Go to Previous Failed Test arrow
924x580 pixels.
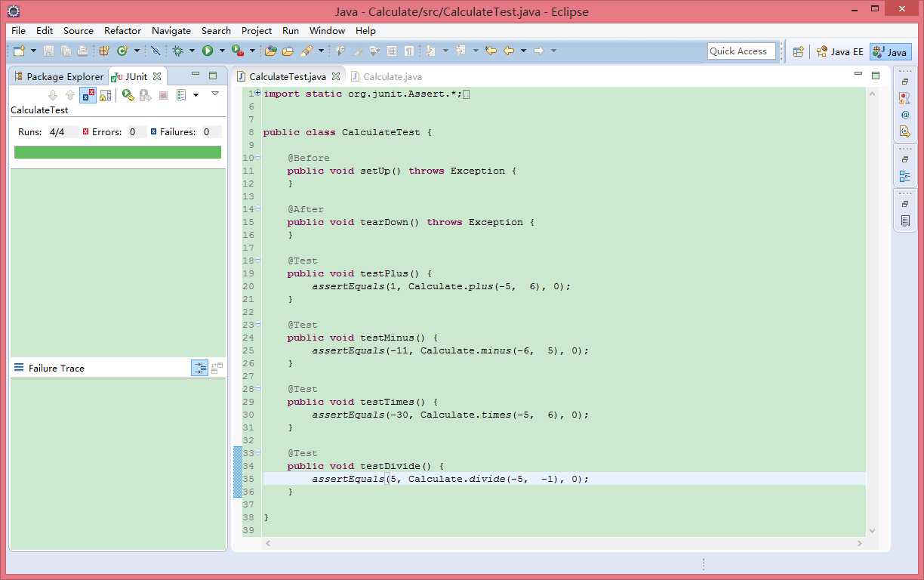[70, 95]
